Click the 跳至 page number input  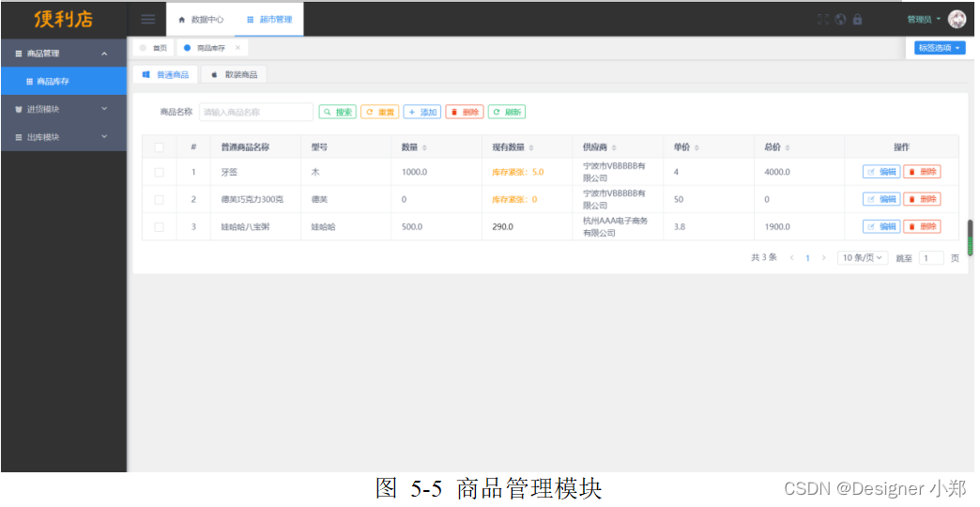[x=931, y=257]
